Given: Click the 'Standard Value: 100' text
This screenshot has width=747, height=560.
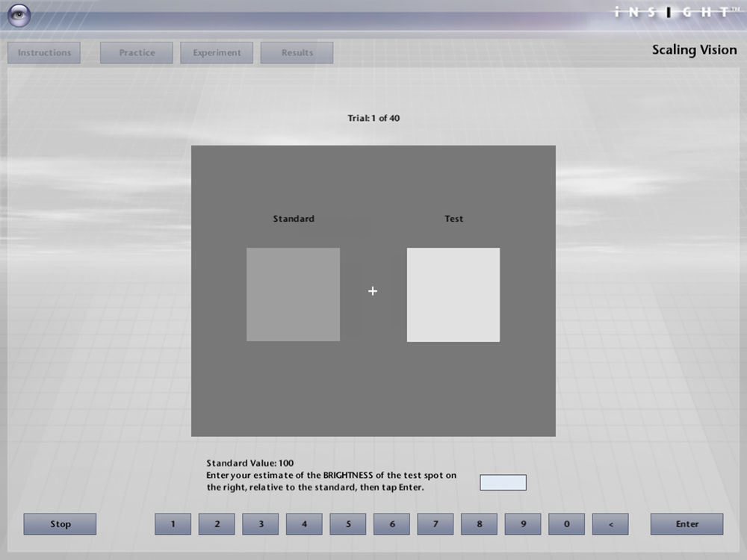Looking at the screenshot, I should [x=249, y=463].
